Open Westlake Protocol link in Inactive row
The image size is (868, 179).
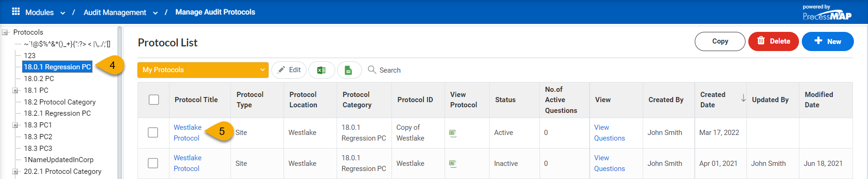(x=187, y=163)
